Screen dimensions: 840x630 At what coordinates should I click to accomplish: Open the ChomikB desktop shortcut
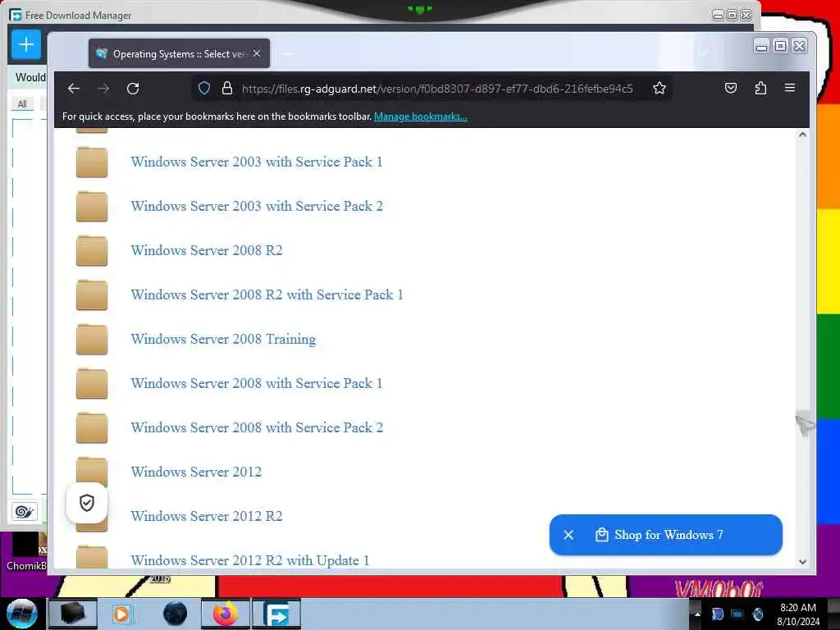point(25,552)
